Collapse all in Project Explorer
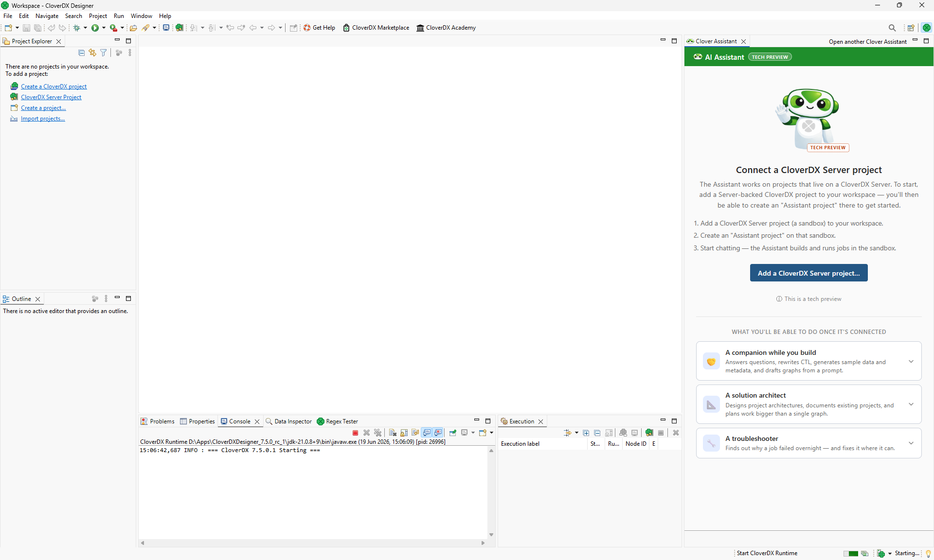This screenshot has height=560, width=934. [81, 52]
